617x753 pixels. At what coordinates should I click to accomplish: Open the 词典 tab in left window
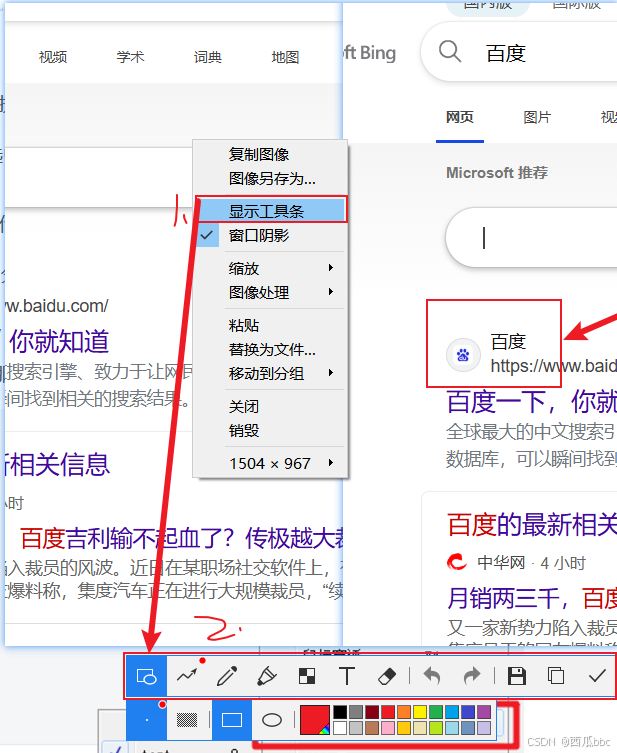coord(207,57)
